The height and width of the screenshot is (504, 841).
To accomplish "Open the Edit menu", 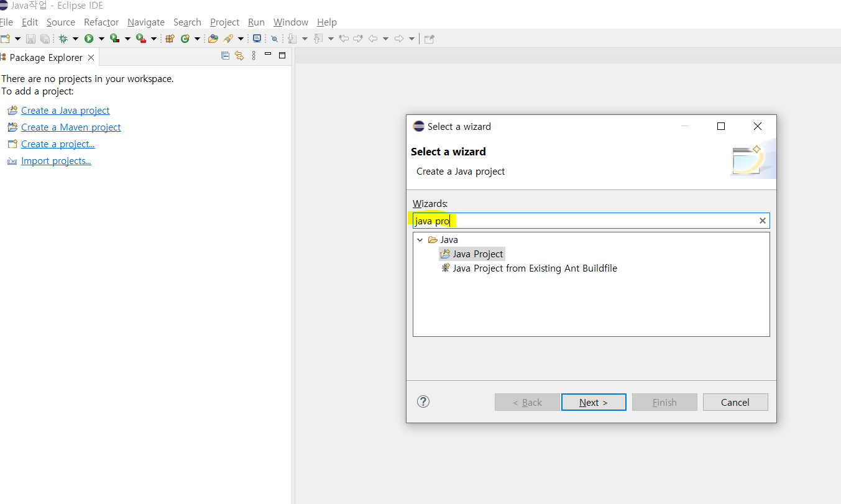I will [30, 22].
